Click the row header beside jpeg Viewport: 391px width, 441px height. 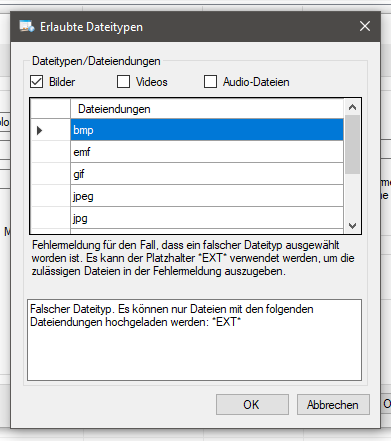click(x=50, y=196)
